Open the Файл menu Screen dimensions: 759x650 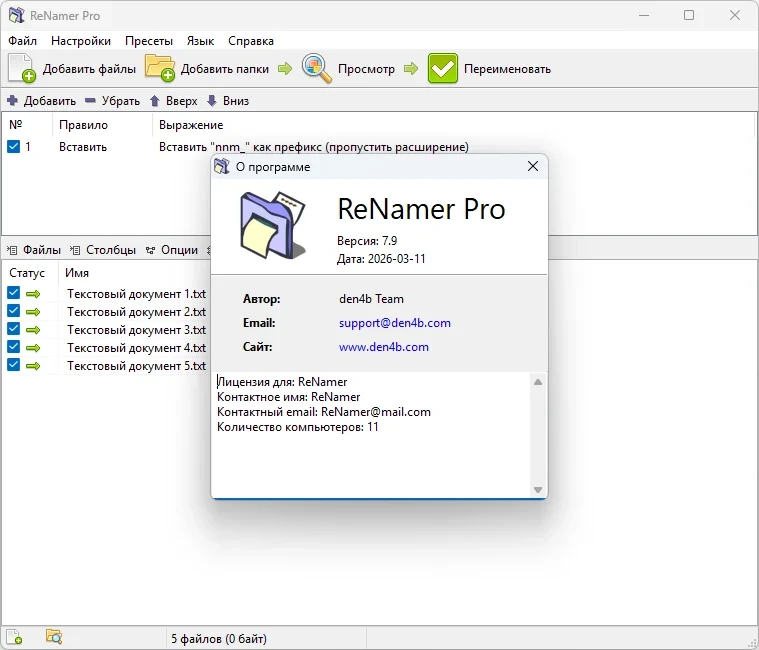click(22, 41)
